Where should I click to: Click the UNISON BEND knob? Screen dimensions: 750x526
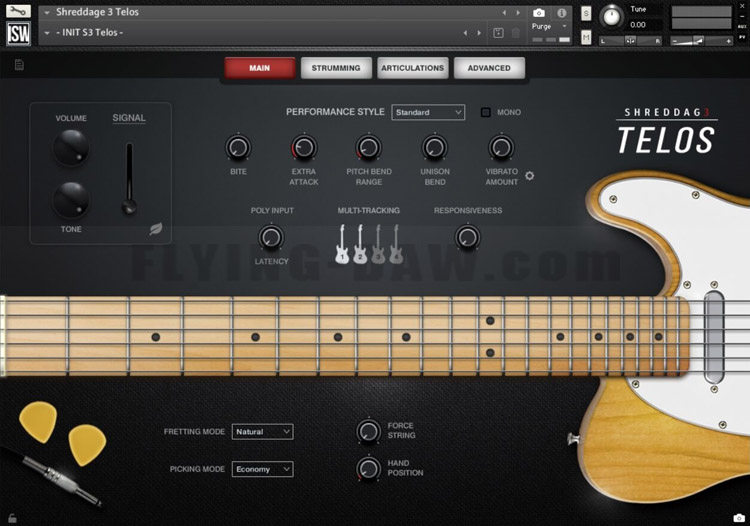435,147
